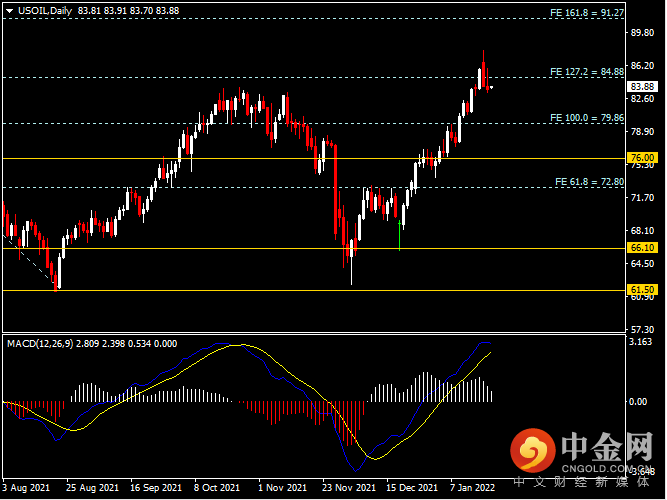Click the yellow 76.00 price level tag
This screenshot has width=667, height=500.
tap(642, 157)
